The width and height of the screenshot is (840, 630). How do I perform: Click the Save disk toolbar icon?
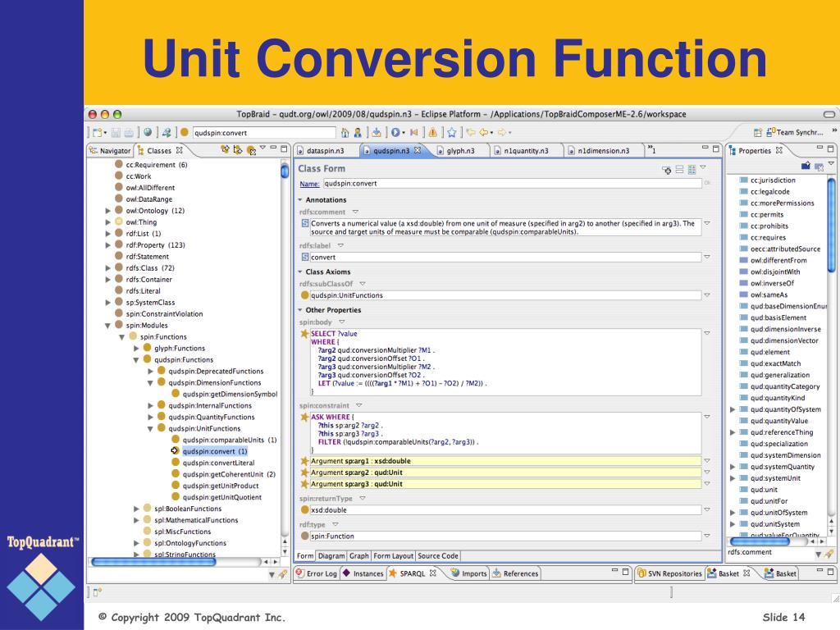pyautogui.click(x=116, y=132)
